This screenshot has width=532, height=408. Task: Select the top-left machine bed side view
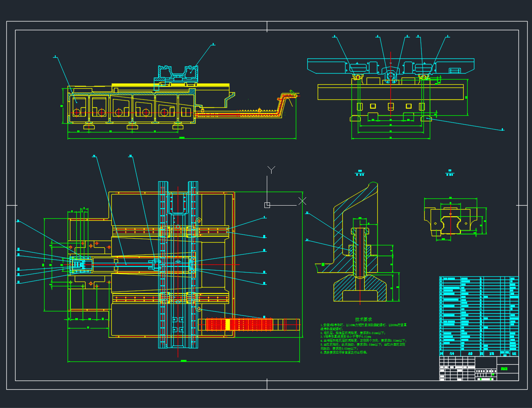131,107
